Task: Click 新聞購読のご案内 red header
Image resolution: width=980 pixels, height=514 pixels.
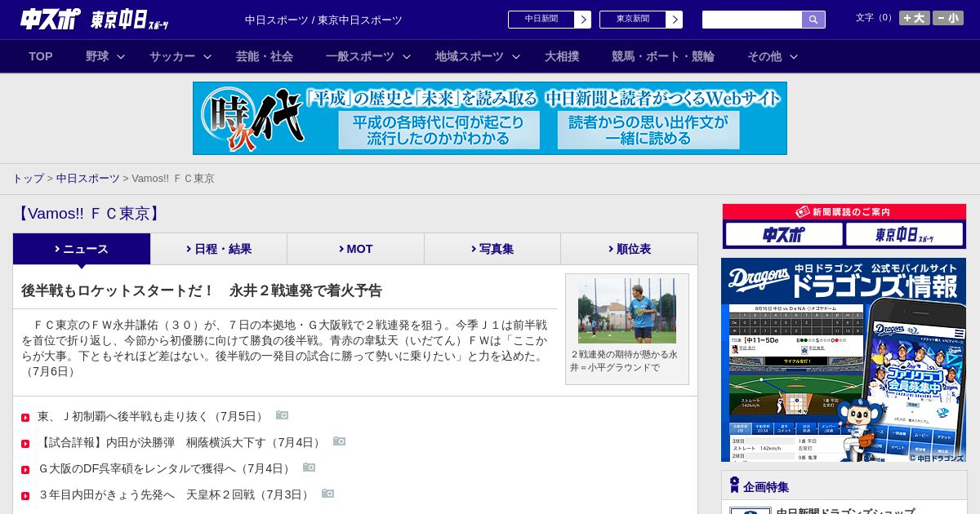Action: (844, 212)
